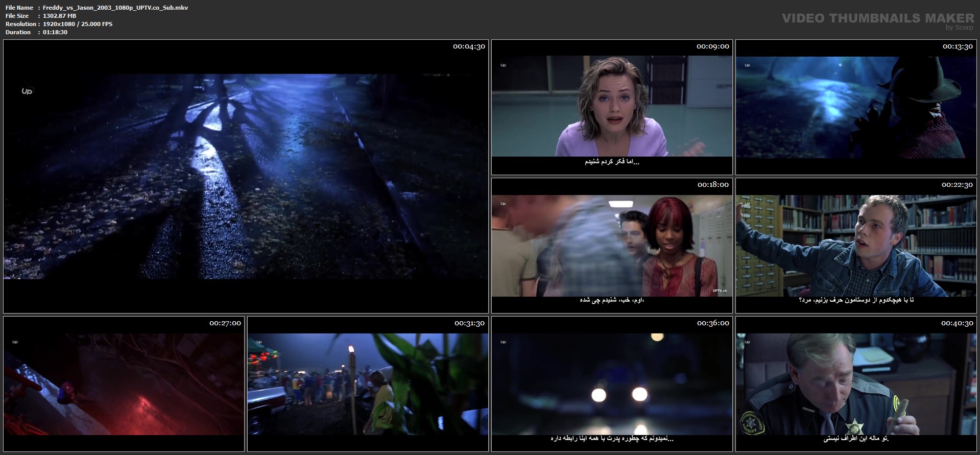This screenshot has height=455, width=980.
Task: Open the large wet road thumbnail
Action: 246,176
